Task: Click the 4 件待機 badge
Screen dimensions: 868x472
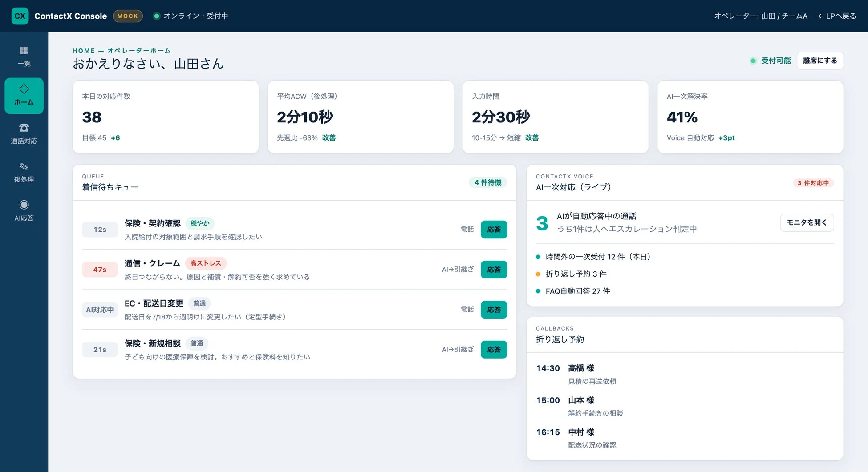Action: pyautogui.click(x=488, y=182)
